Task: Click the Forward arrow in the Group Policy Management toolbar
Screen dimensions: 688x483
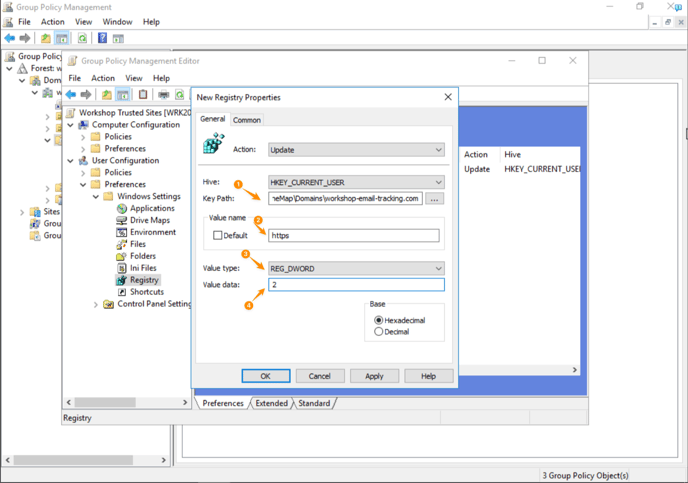Action: tap(25, 38)
